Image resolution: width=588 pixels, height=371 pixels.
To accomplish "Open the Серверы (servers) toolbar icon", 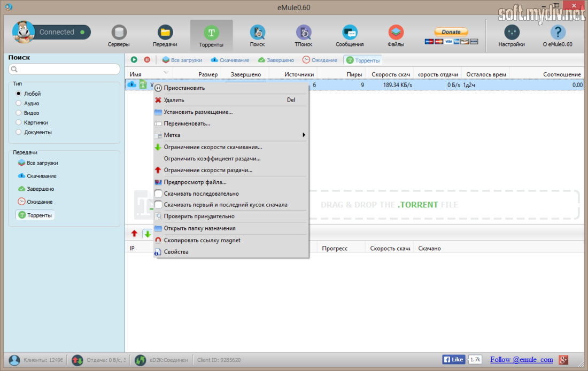I will click(x=119, y=33).
